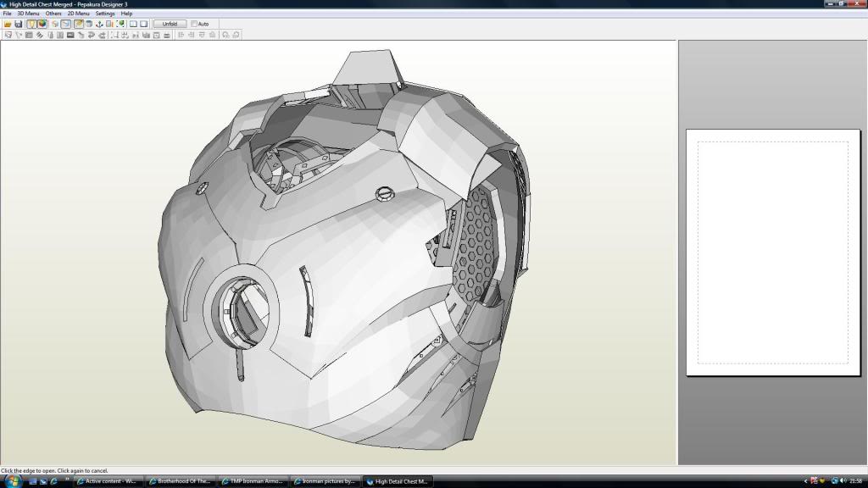The width and height of the screenshot is (868, 488).
Task: Open the 2D Menu
Action: 79,14
